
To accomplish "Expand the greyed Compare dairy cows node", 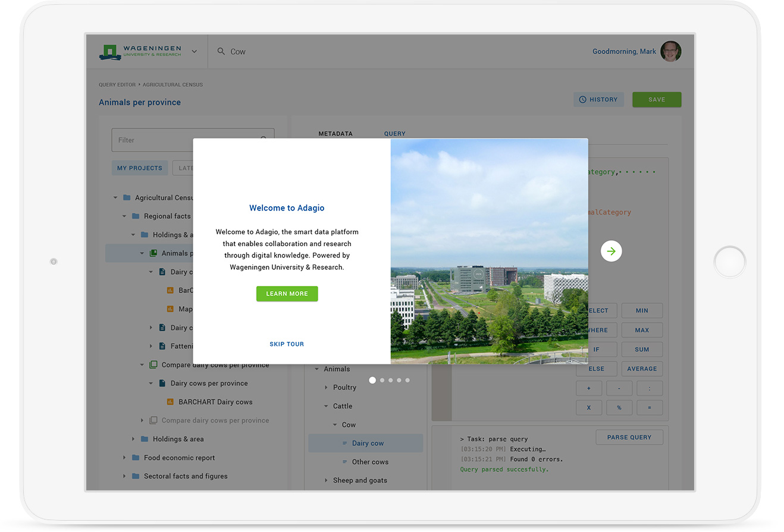I will (142, 420).
